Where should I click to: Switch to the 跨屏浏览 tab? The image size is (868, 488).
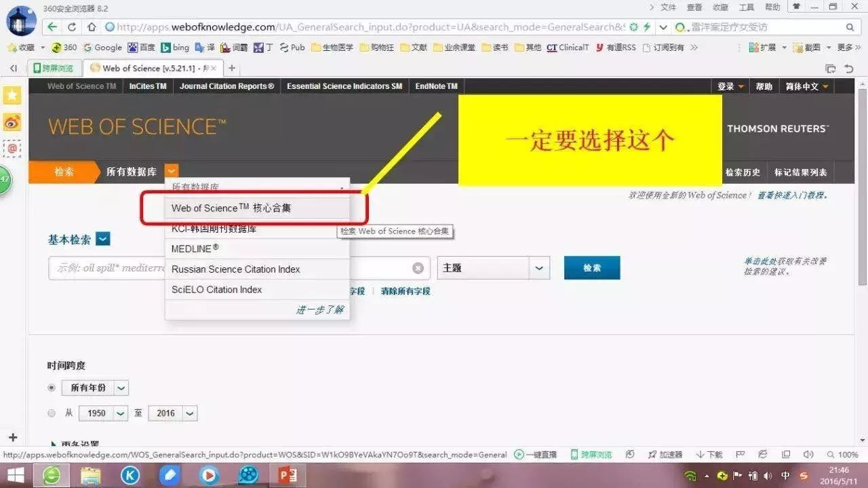pos(54,68)
